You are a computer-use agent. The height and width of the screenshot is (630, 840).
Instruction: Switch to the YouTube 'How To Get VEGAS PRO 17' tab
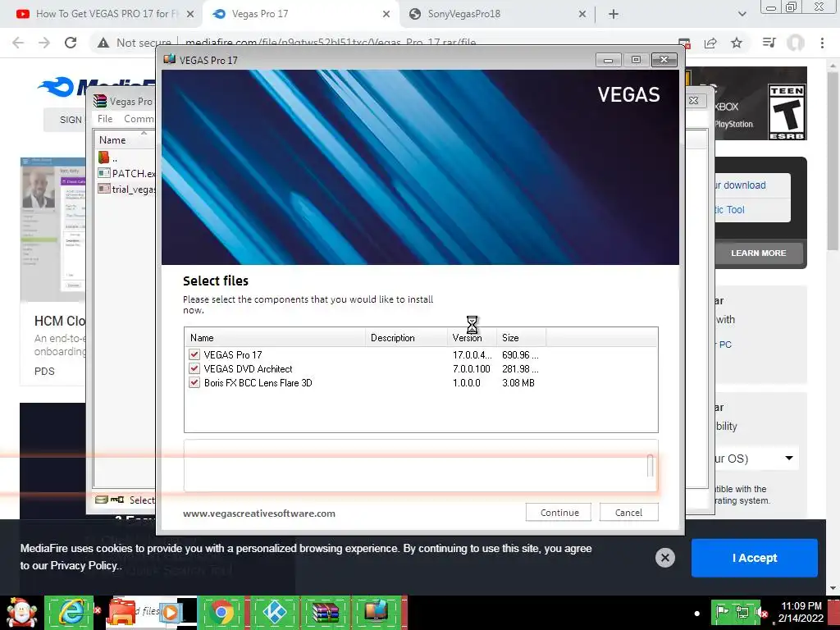106,14
